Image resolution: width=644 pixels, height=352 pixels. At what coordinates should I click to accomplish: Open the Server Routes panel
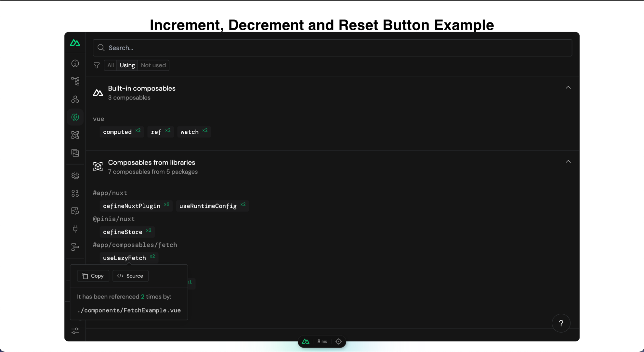point(75,247)
